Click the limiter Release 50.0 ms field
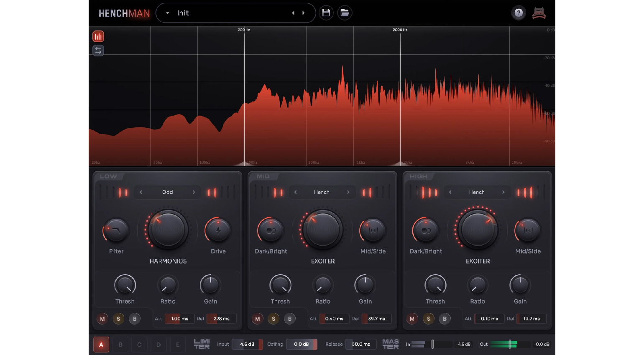This screenshot has height=355, width=644. click(360, 344)
